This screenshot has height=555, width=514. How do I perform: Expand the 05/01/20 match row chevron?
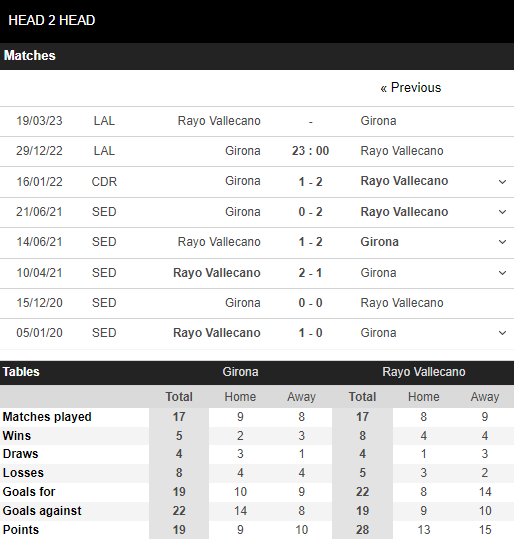coord(502,333)
